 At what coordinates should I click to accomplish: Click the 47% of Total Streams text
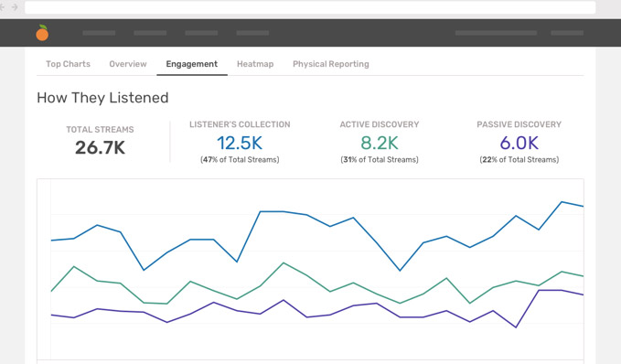(x=240, y=160)
